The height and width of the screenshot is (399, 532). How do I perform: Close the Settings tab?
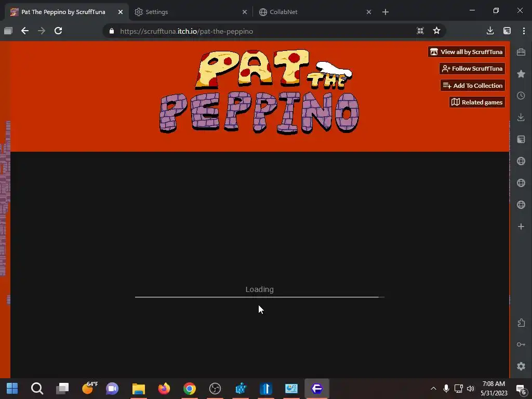point(245,12)
